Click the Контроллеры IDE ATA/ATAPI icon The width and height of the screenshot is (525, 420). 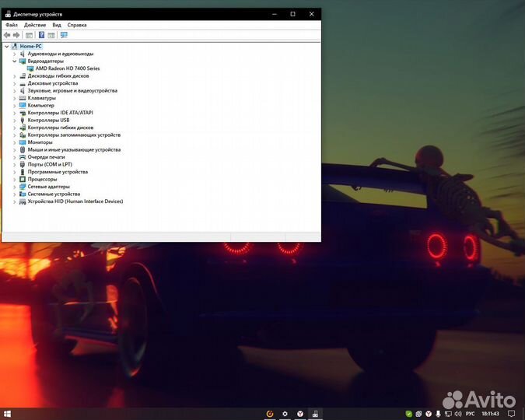point(23,113)
